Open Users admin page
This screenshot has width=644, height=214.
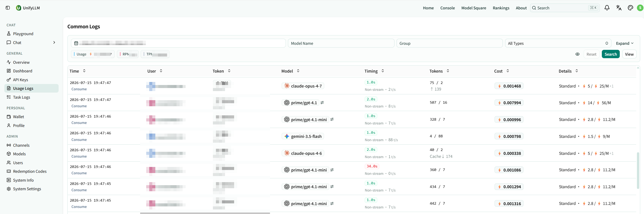point(31,163)
